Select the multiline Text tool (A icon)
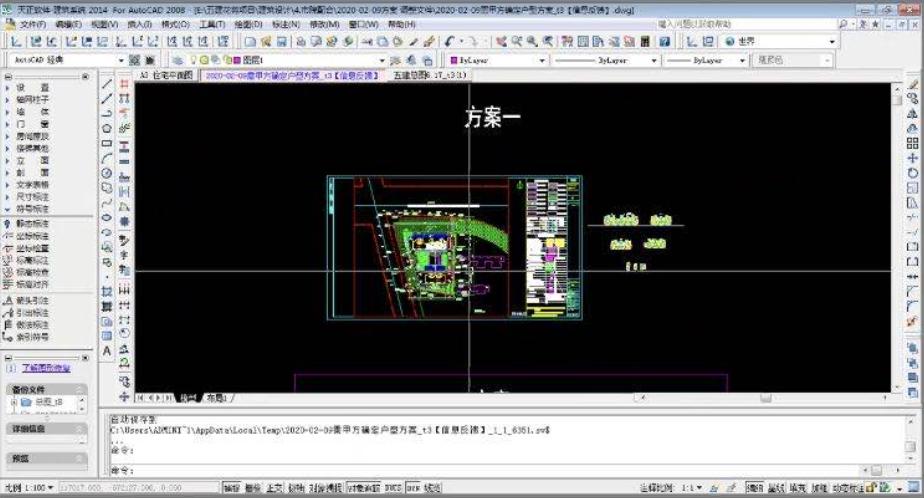Image resolution: width=924 pixels, height=498 pixels. [x=107, y=351]
